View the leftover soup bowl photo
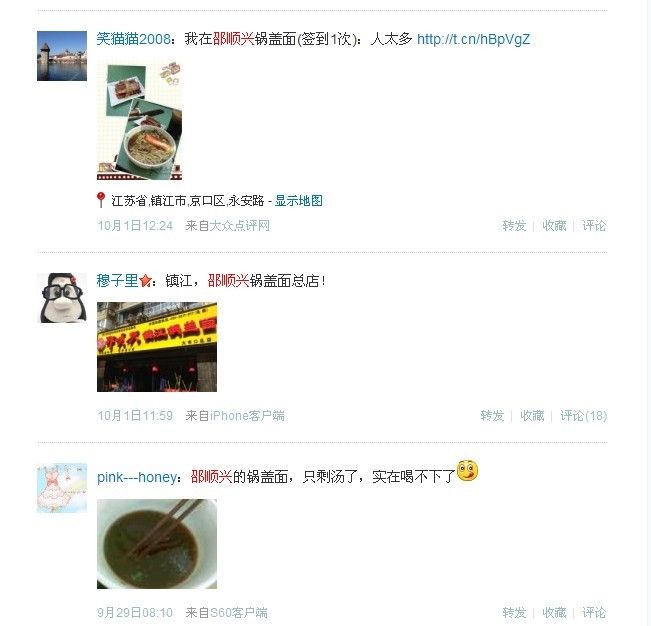 (x=157, y=544)
